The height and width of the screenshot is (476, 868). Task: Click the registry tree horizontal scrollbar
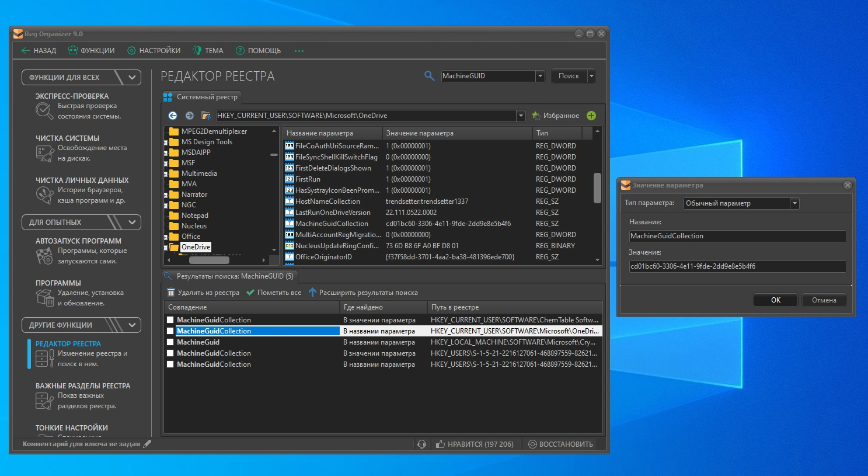(209, 260)
